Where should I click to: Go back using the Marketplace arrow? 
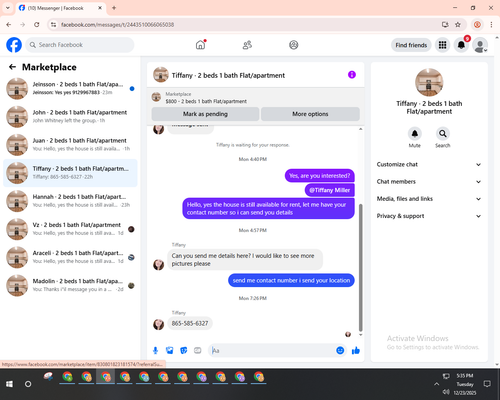[12, 67]
